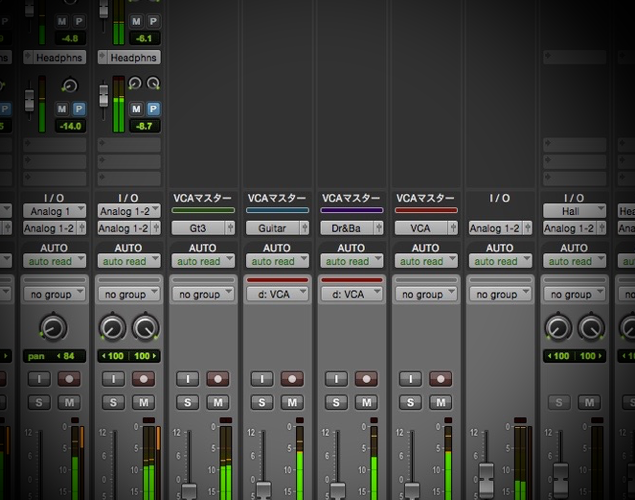The height and width of the screenshot is (500, 635).
Task: Open the d: VCA group dropdown on Guitar track
Action: coord(277,294)
